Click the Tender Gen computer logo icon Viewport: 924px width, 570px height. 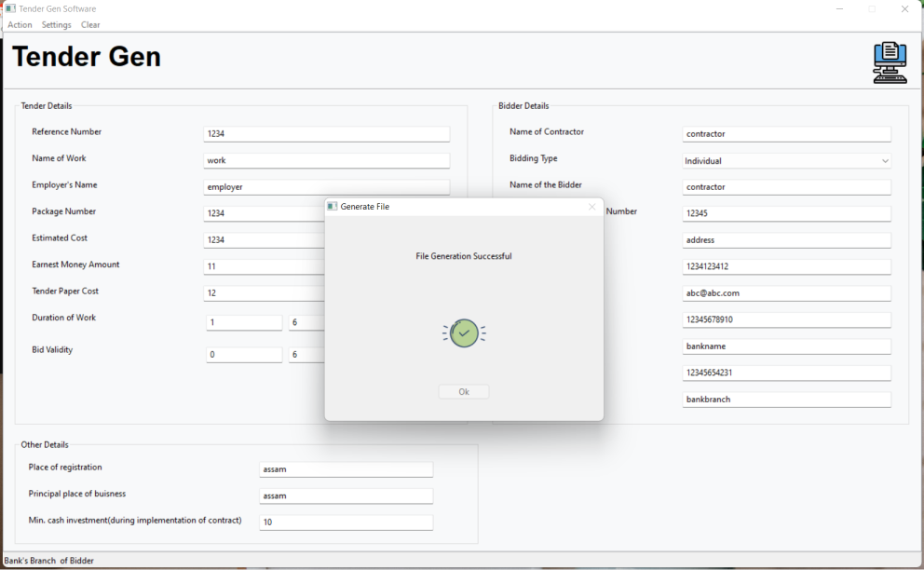[x=890, y=62]
